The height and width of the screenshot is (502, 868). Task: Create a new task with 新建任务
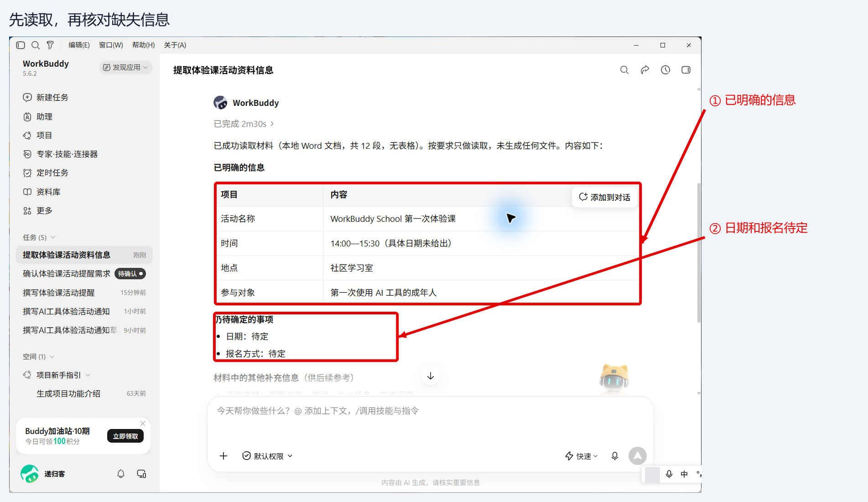tap(46, 97)
